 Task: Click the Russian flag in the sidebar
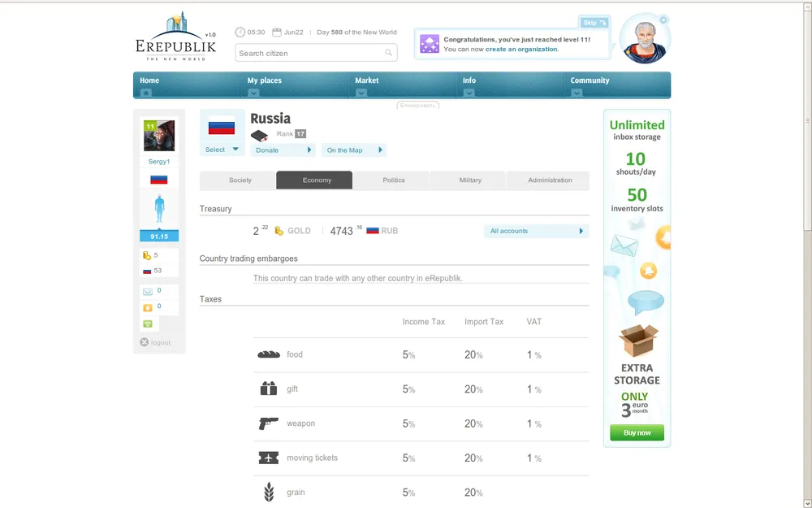click(x=159, y=180)
